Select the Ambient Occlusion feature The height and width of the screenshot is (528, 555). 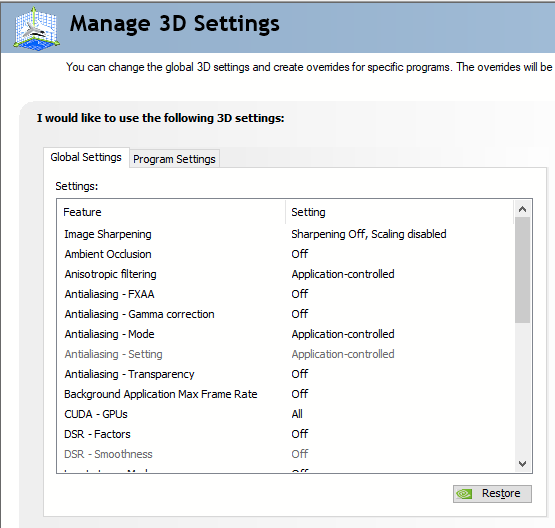click(x=108, y=254)
